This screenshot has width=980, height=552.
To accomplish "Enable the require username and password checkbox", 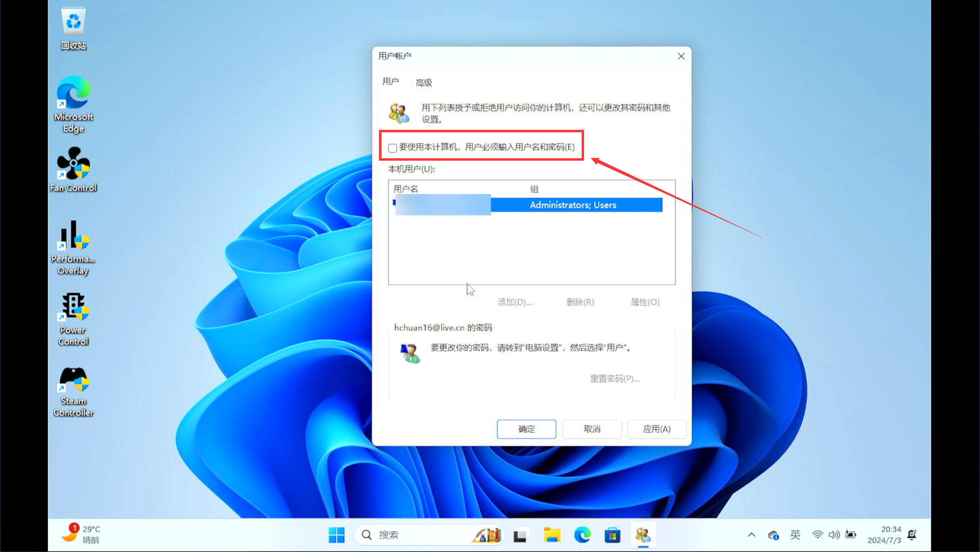I will pyautogui.click(x=392, y=148).
